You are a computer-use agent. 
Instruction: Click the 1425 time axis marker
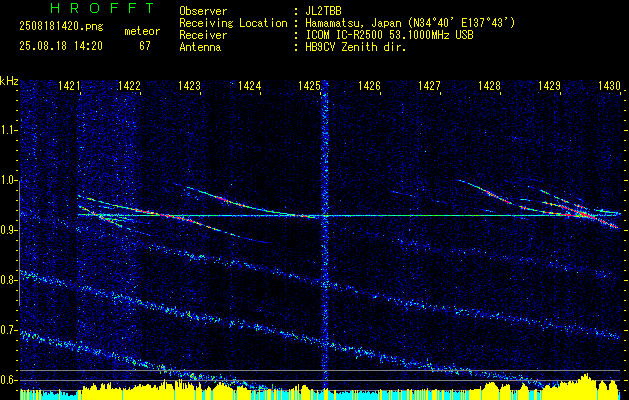(x=310, y=85)
